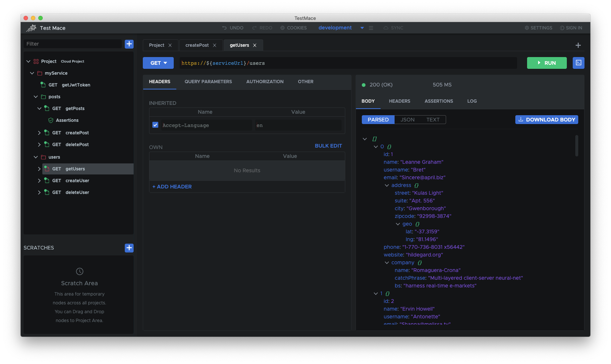Open a new tab with plus icon
Viewport: 611px width, 364px height.
click(578, 45)
